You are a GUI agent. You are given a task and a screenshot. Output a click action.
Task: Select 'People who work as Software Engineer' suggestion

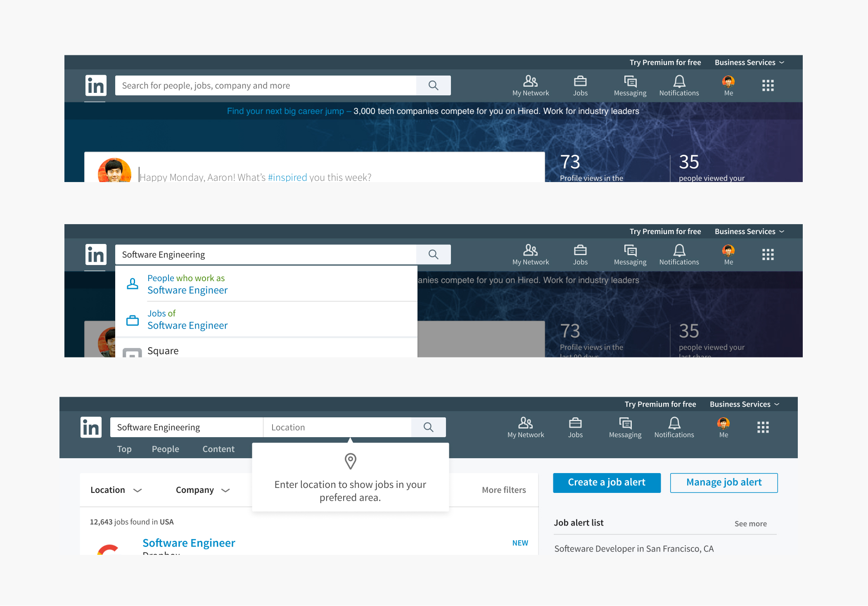[187, 284]
